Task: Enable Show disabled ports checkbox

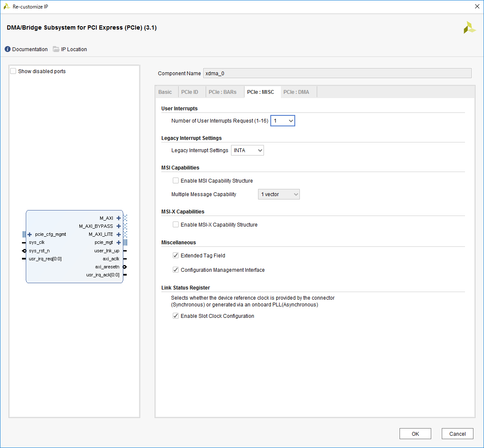Action: point(14,71)
